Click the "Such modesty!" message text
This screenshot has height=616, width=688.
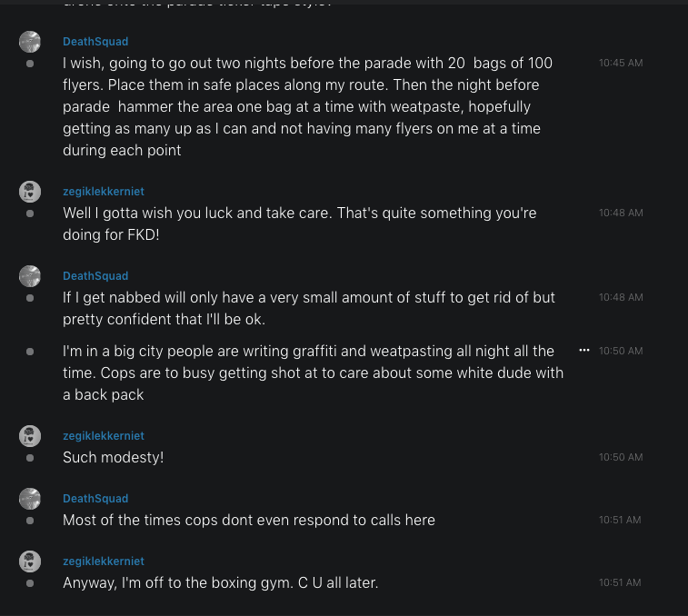pyautogui.click(x=114, y=457)
